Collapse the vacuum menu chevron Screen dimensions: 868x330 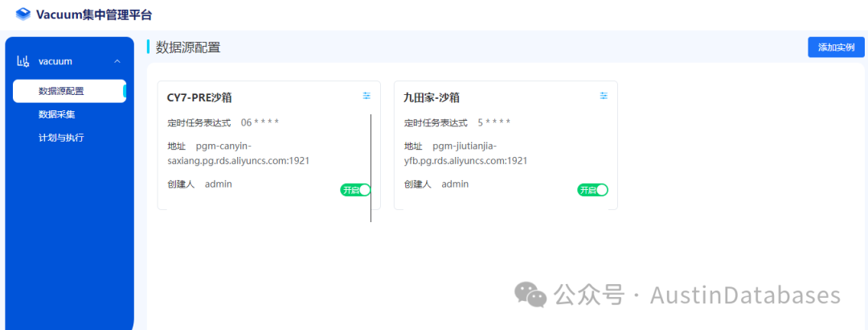[x=117, y=61]
